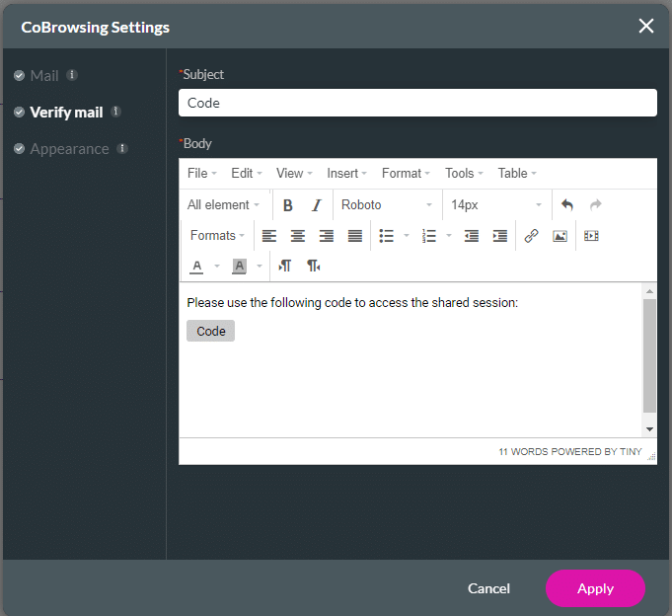Screen dimensions: 672x616
Task: Center align the text
Action: 298,236
